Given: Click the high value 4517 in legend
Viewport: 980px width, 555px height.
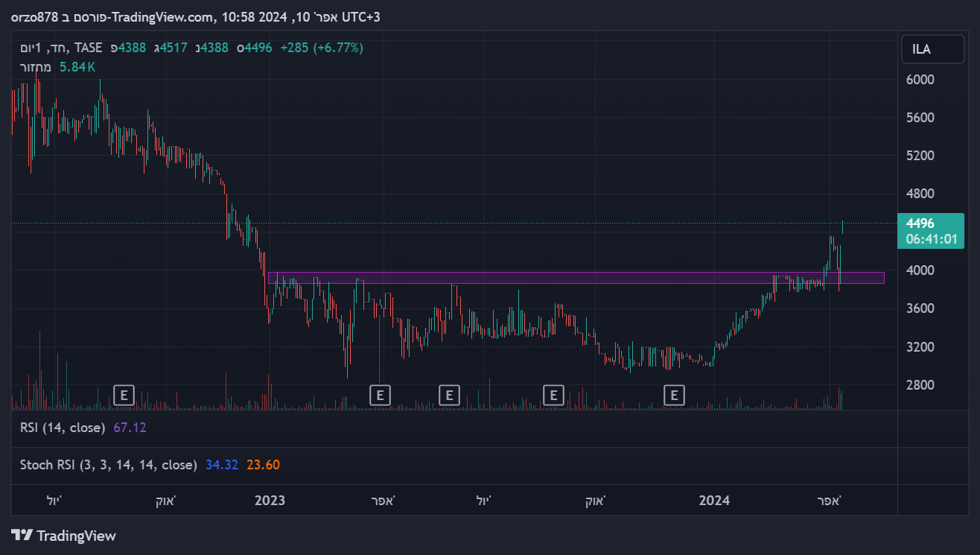Looking at the screenshot, I should [x=174, y=48].
